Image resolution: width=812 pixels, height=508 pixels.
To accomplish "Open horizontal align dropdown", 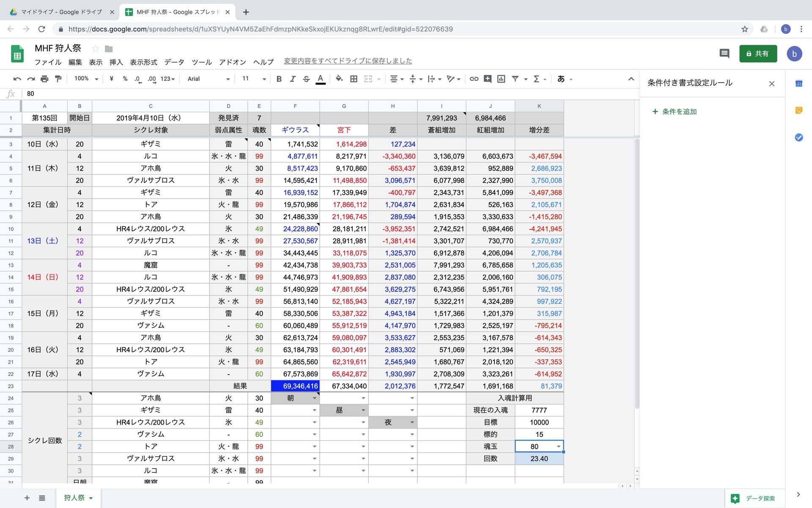I will point(397,79).
